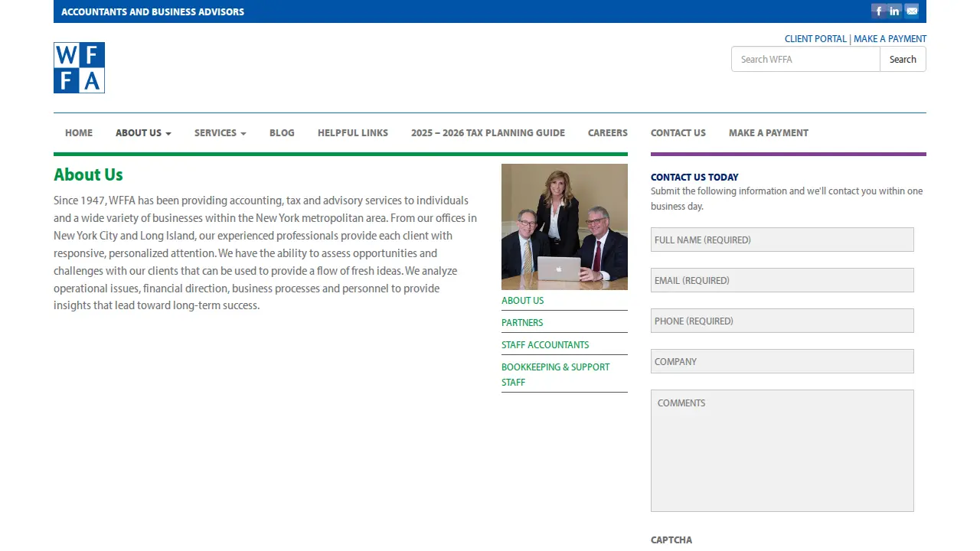Expand the Services dropdown menu
This screenshot has height=551, width=980.
coord(220,133)
